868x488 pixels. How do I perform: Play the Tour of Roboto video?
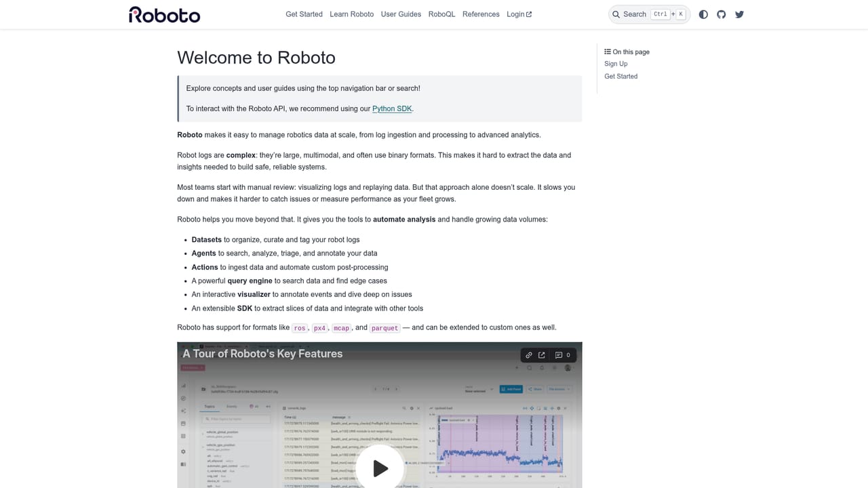(x=380, y=468)
